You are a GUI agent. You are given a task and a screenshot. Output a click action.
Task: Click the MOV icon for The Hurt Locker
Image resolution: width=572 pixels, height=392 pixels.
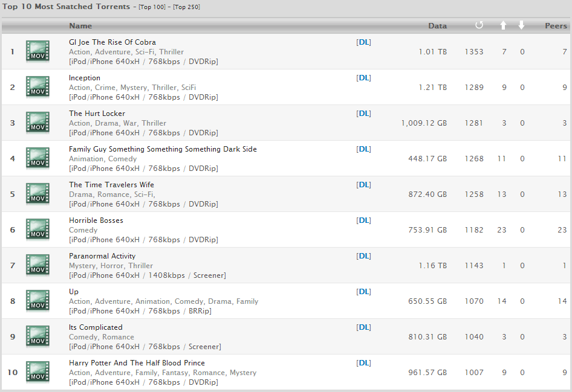point(37,123)
